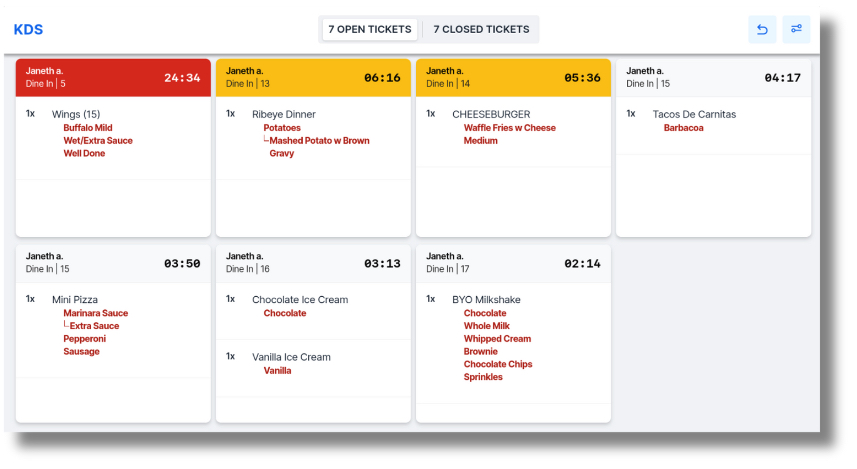Click the undo arrow icon
This screenshot has height=469, width=857.
pyautogui.click(x=762, y=30)
